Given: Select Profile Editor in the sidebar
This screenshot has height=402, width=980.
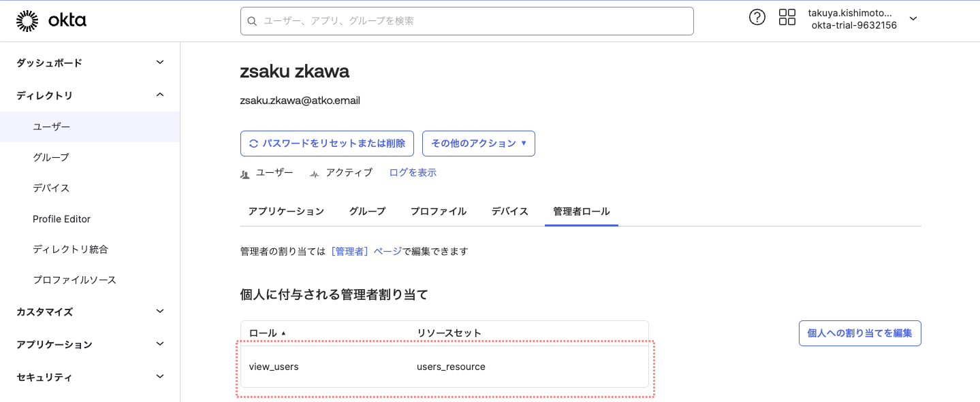Looking at the screenshot, I should click(x=61, y=218).
